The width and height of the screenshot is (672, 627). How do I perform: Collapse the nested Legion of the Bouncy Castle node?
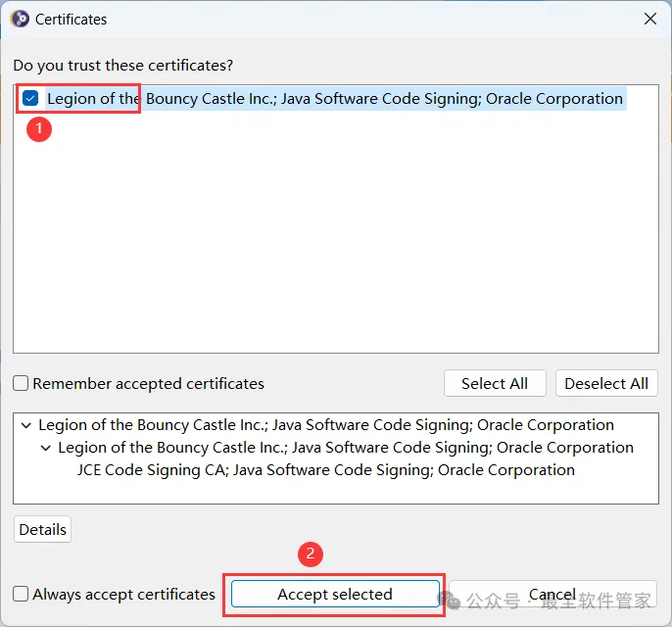tap(45, 448)
